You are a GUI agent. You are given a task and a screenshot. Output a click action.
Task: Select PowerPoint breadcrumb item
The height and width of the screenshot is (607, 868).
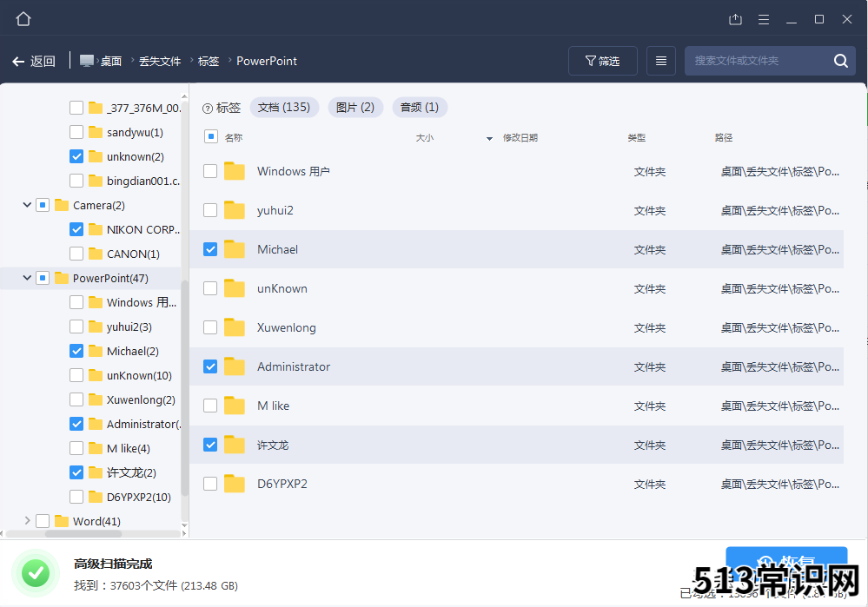pyautogui.click(x=267, y=61)
